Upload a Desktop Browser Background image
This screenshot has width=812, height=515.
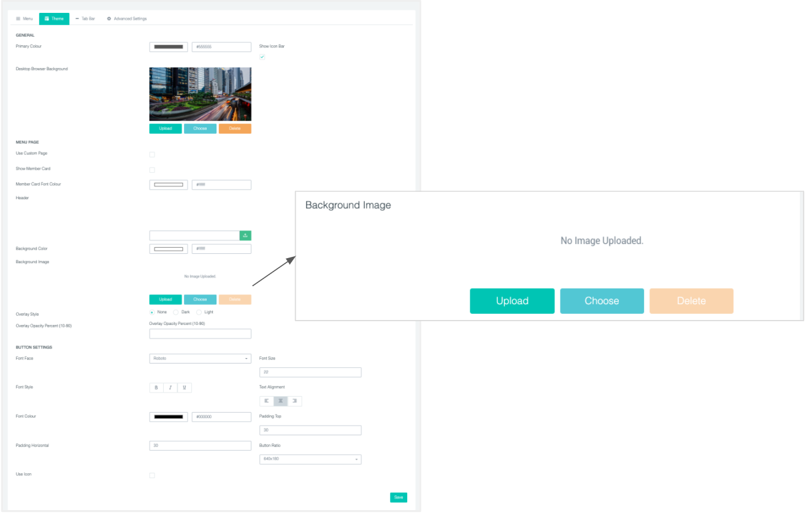[166, 129]
